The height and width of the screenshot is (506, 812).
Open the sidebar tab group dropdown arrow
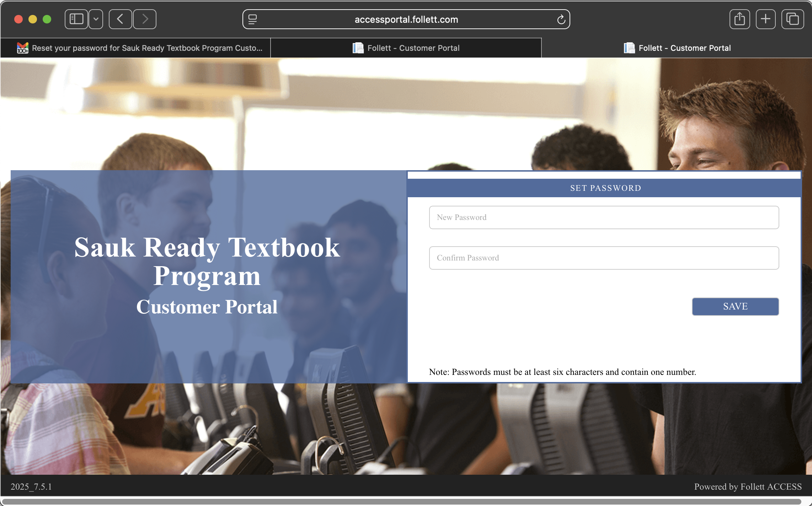click(x=96, y=19)
